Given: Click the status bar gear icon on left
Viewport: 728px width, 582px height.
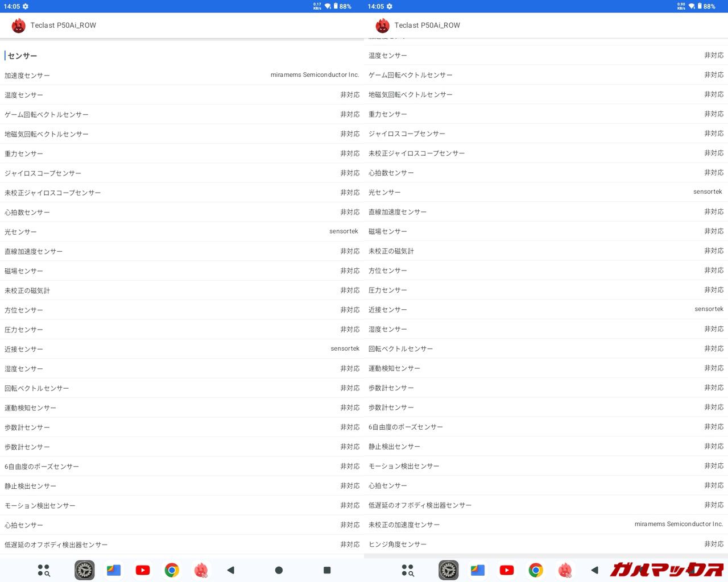Looking at the screenshot, I should pos(26,6).
